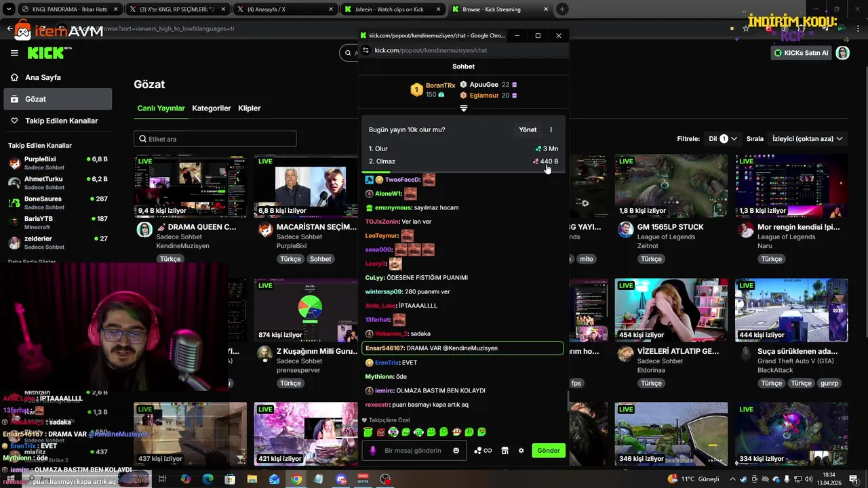
Task: Click the KendineMuzisyen channel avatar under DRAMA QUEEN
Action: [144, 230]
